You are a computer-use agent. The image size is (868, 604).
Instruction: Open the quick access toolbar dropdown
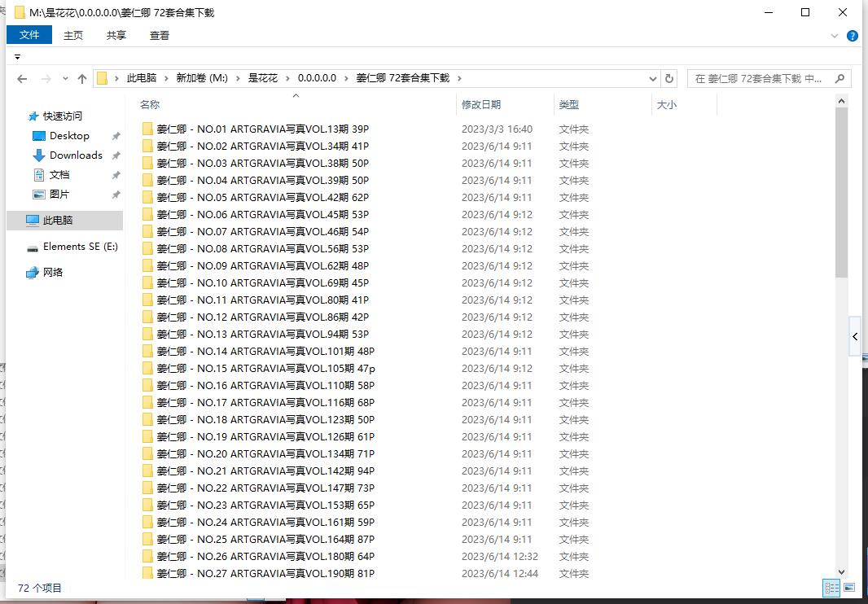pos(17,57)
